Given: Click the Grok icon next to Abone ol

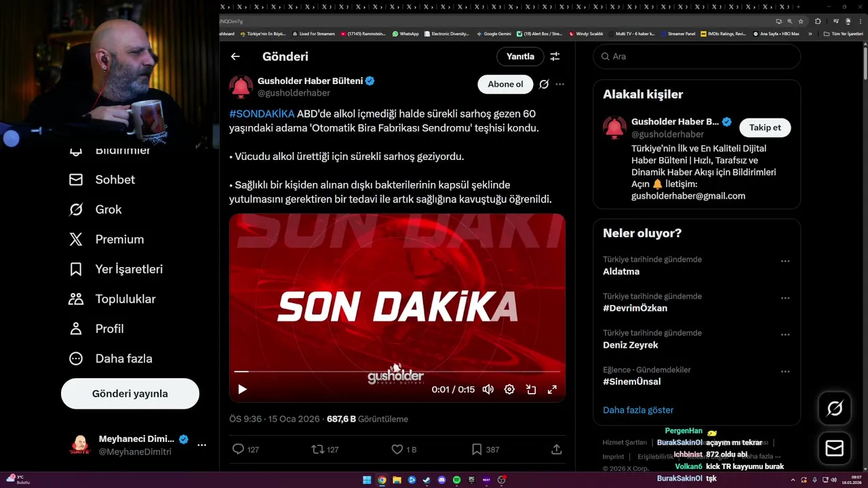Looking at the screenshot, I should point(544,84).
